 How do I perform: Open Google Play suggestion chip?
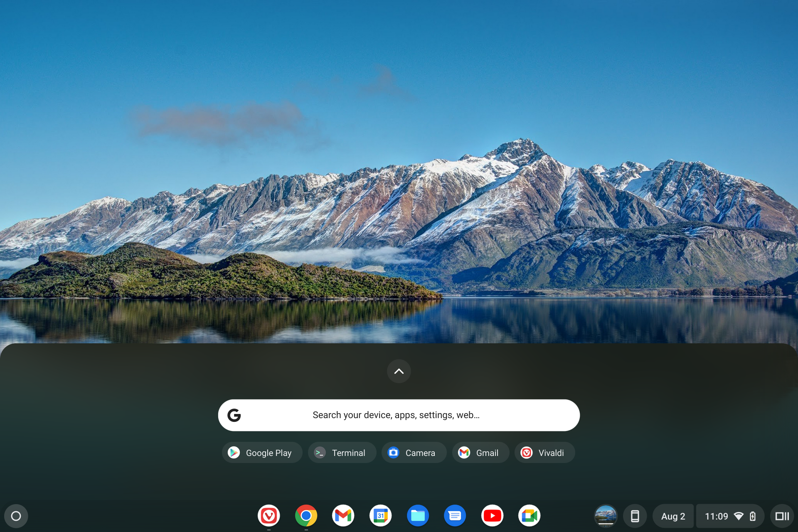pos(262,453)
